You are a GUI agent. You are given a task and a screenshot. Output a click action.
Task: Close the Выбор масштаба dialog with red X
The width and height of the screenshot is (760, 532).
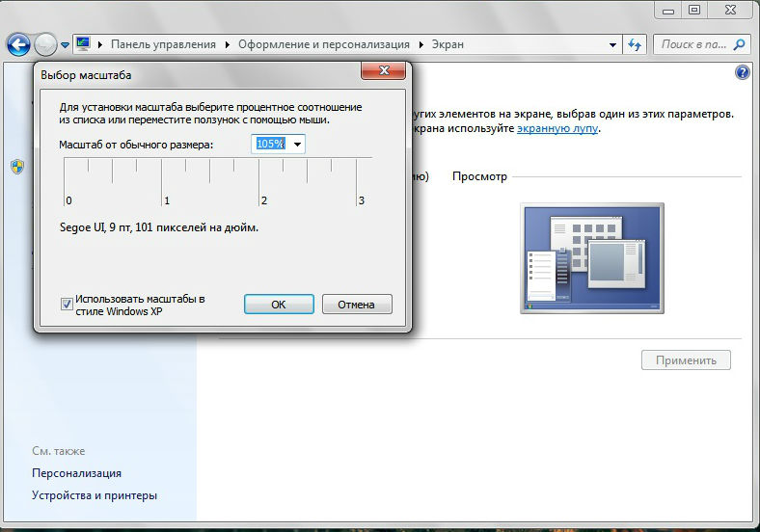382,71
